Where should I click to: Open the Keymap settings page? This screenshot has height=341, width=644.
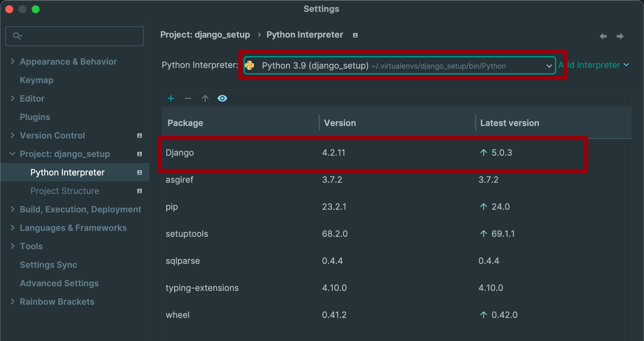coord(37,80)
